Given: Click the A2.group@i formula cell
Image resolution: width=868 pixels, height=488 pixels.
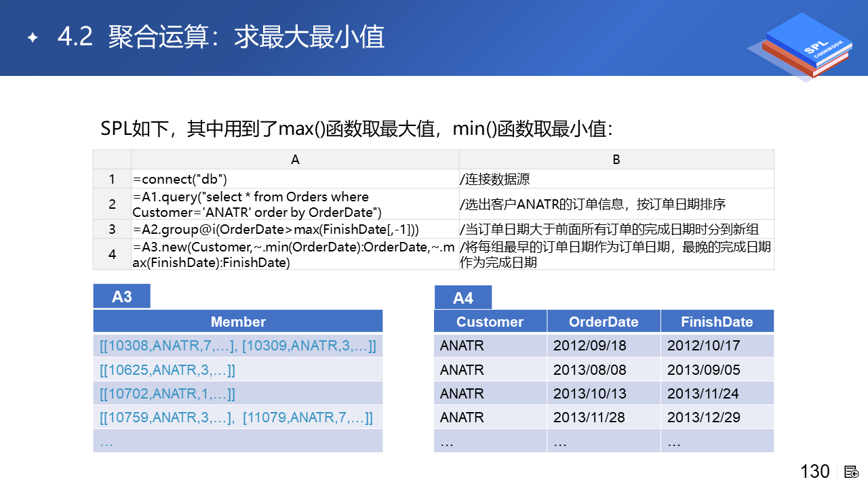Looking at the screenshot, I should coord(295,228).
